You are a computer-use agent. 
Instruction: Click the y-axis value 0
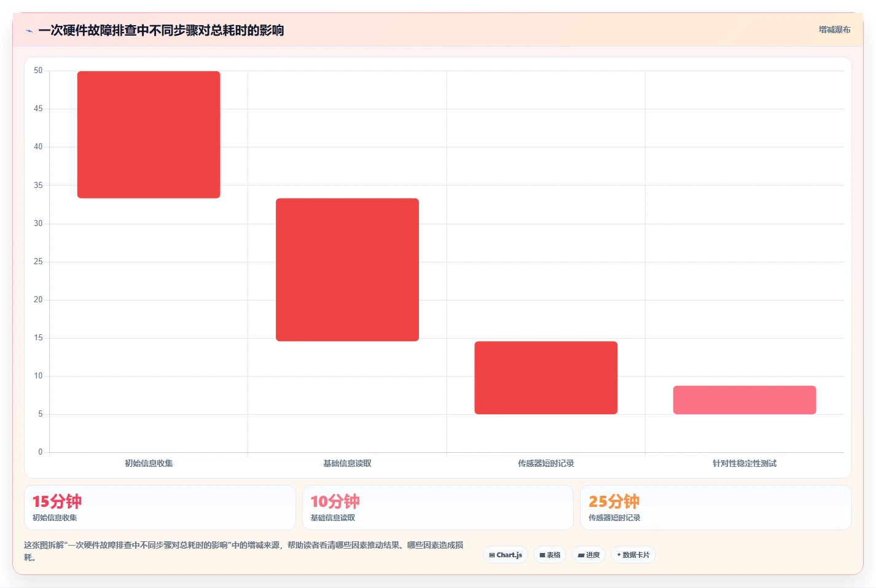(x=41, y=452)
